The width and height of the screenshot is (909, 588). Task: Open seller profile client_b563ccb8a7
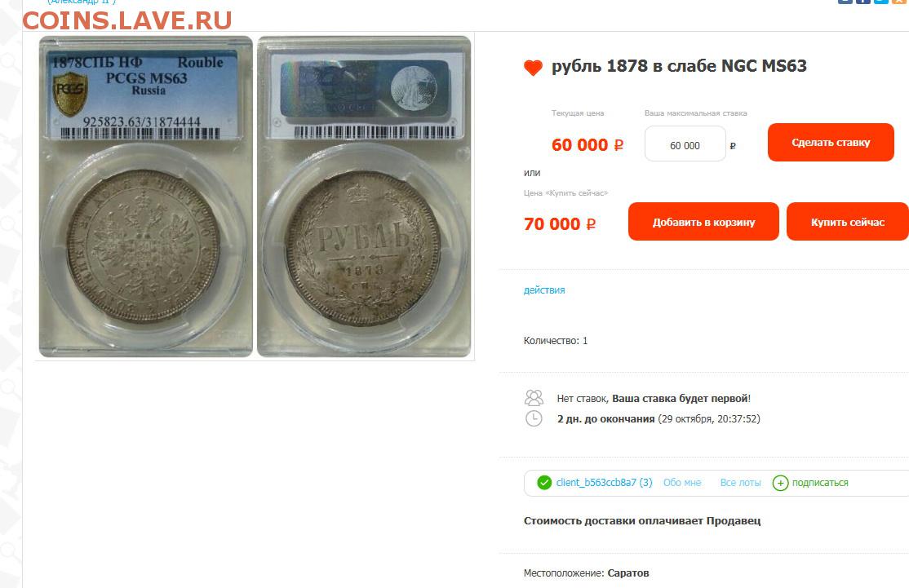[x=604, y=483]
